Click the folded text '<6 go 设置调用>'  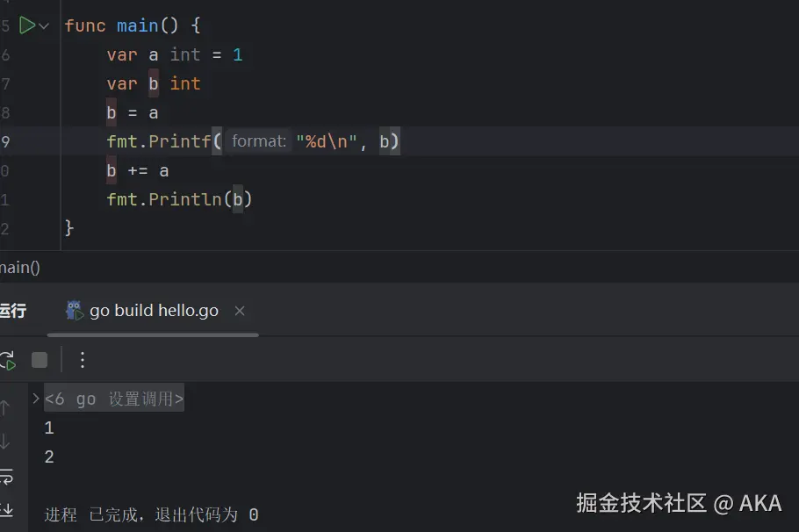coord(114,399)
